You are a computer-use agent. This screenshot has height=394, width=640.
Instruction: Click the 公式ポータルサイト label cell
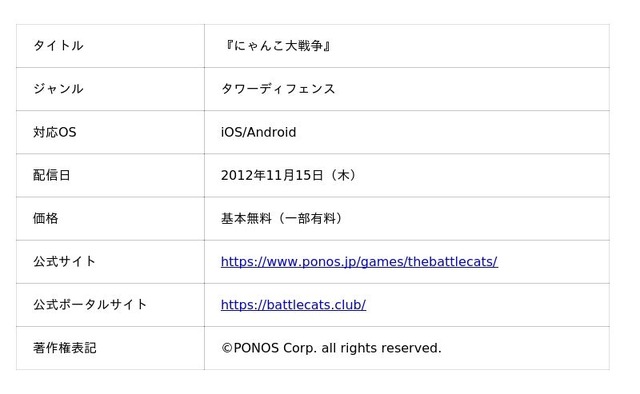(110, 305)
